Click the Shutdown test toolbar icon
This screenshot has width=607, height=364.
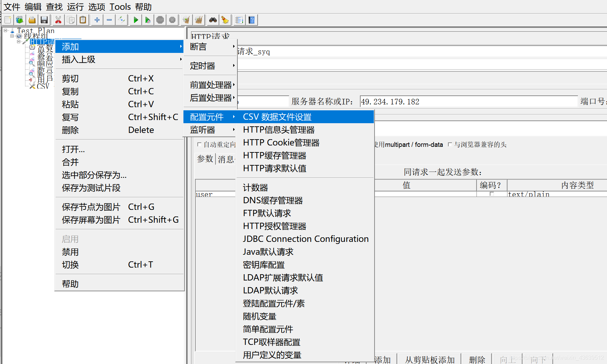pyautogui.click(x=172, y=20)
